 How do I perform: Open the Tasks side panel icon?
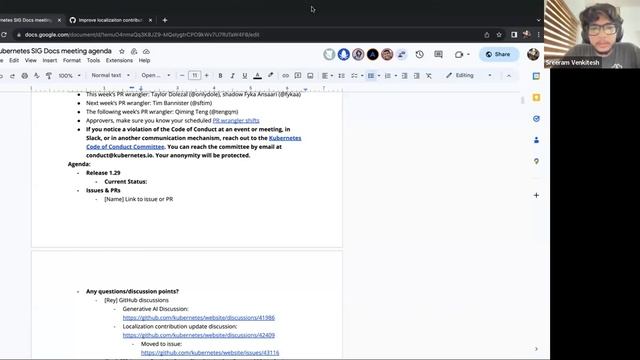coord(536,119)
